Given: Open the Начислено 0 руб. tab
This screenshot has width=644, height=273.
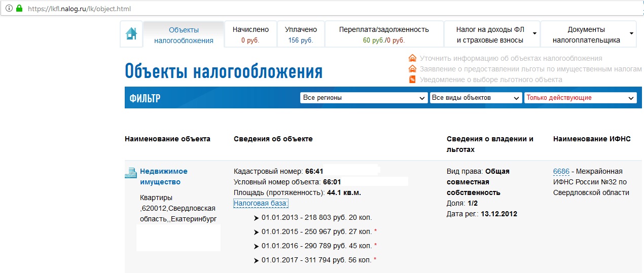Looking at the screenshot, I should (251, 34).
